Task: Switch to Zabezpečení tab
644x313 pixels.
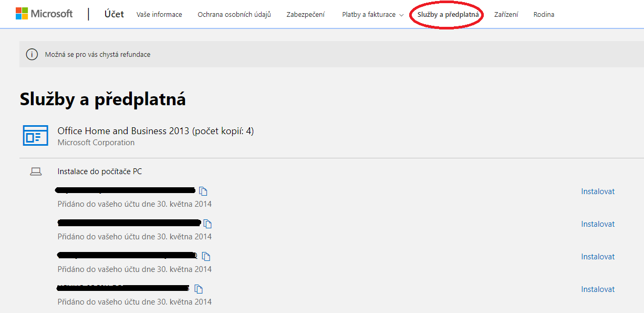Action: pos(305,15)
